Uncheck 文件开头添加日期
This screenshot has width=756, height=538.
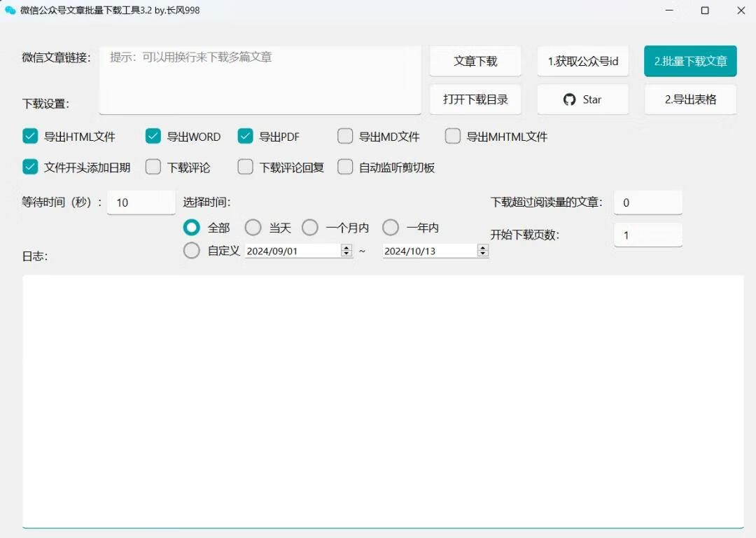[x=29, y=167]
